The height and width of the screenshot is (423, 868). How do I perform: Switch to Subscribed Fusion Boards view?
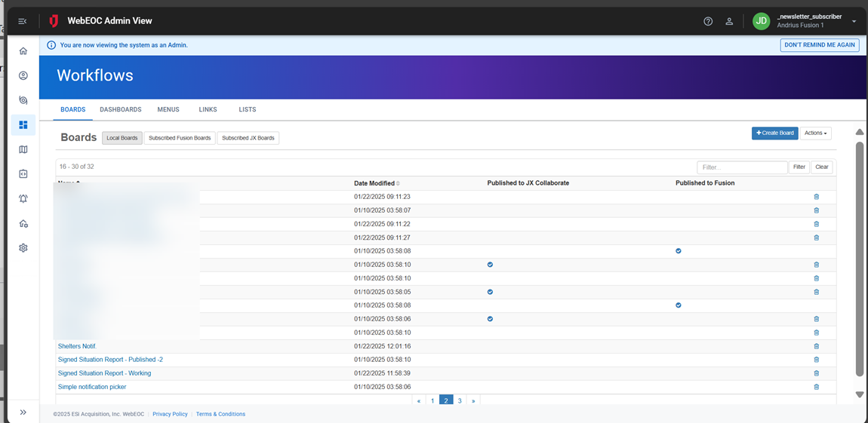[x=180, y=138]
